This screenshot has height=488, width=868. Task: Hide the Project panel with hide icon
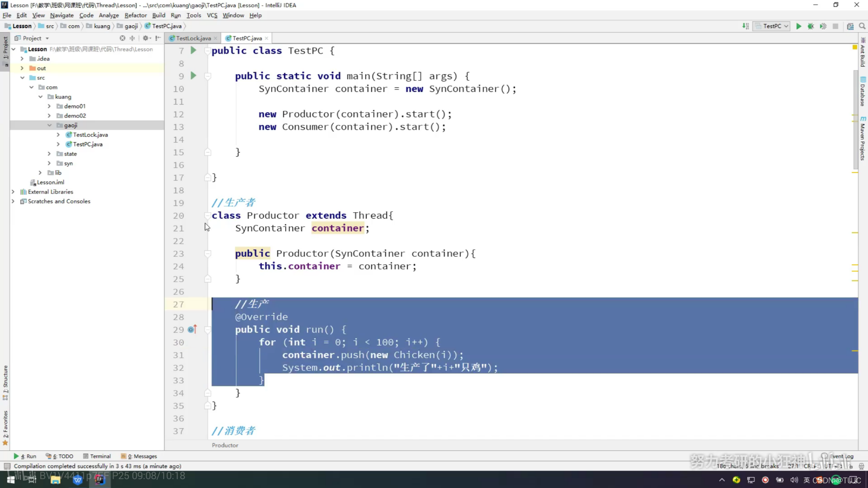(158, 38)
